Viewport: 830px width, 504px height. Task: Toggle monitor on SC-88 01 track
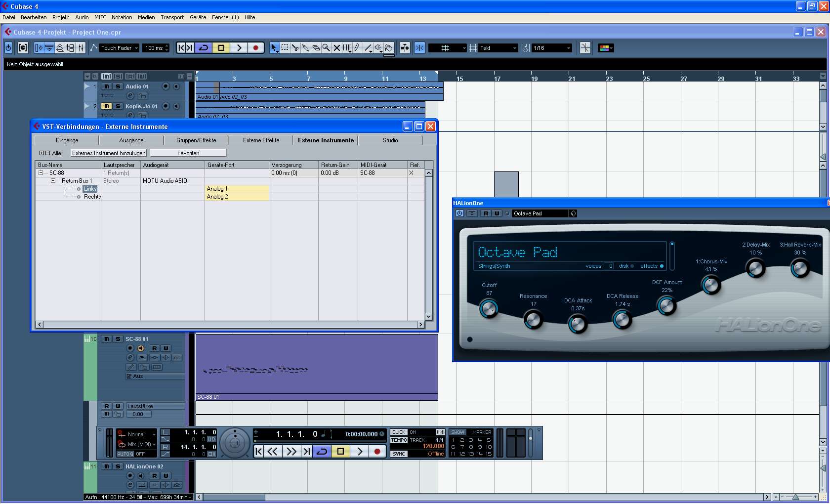pyautogui.click(x=141, y=348)
